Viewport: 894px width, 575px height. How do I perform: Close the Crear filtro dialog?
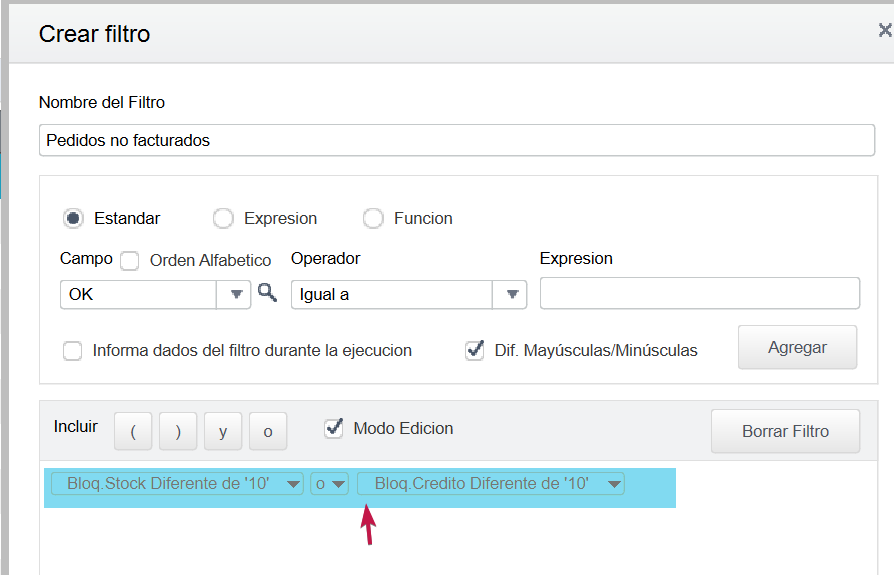(885, 30)
